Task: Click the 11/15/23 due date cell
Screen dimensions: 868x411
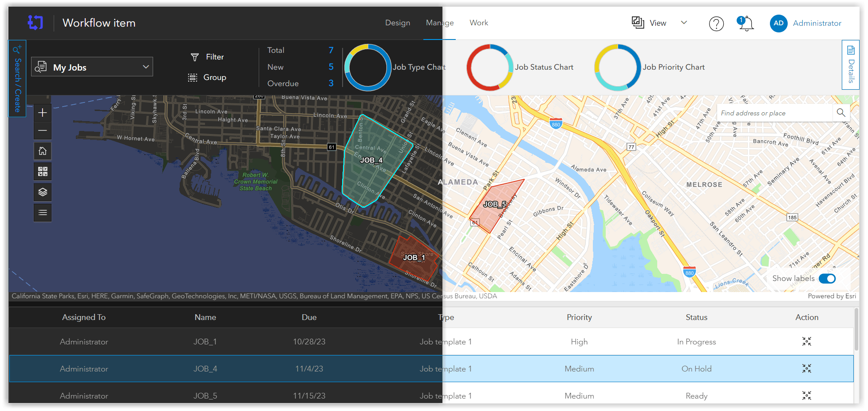Action: tap(309, 396)
